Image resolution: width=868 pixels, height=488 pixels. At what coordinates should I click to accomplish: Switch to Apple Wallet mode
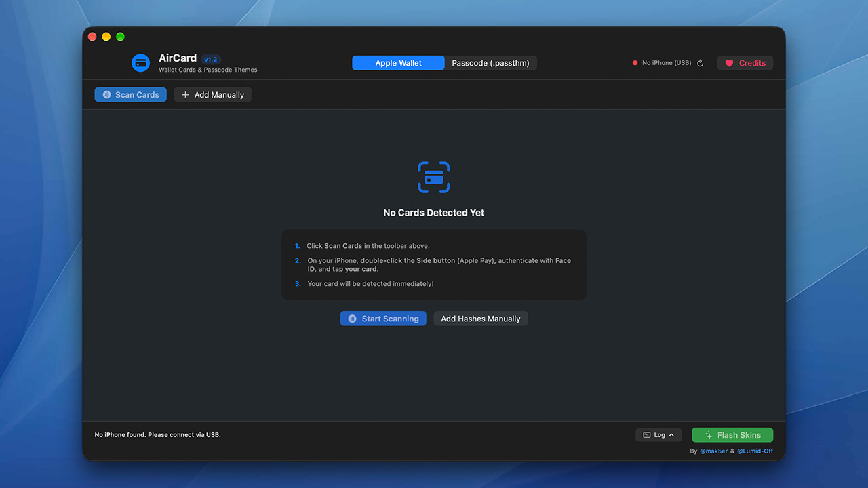(398, 63)
